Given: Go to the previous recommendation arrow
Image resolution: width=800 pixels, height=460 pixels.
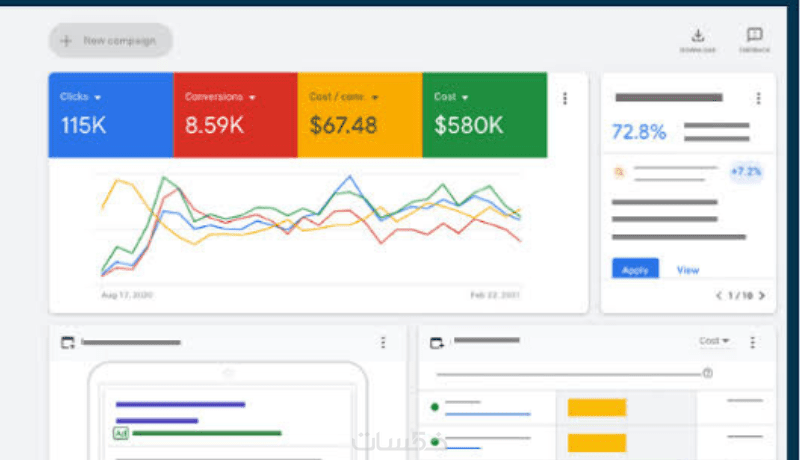Looking at the screenshot, I should pyautogui.click(x=718, y=295).
